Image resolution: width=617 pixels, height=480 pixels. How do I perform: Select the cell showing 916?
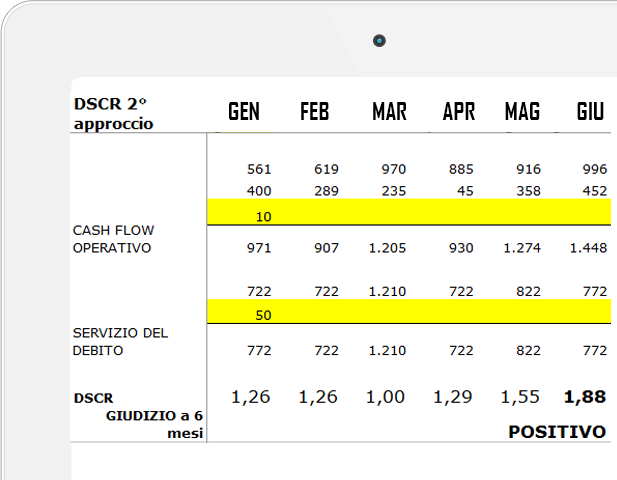pyautogui.click(x=528, y=169)
